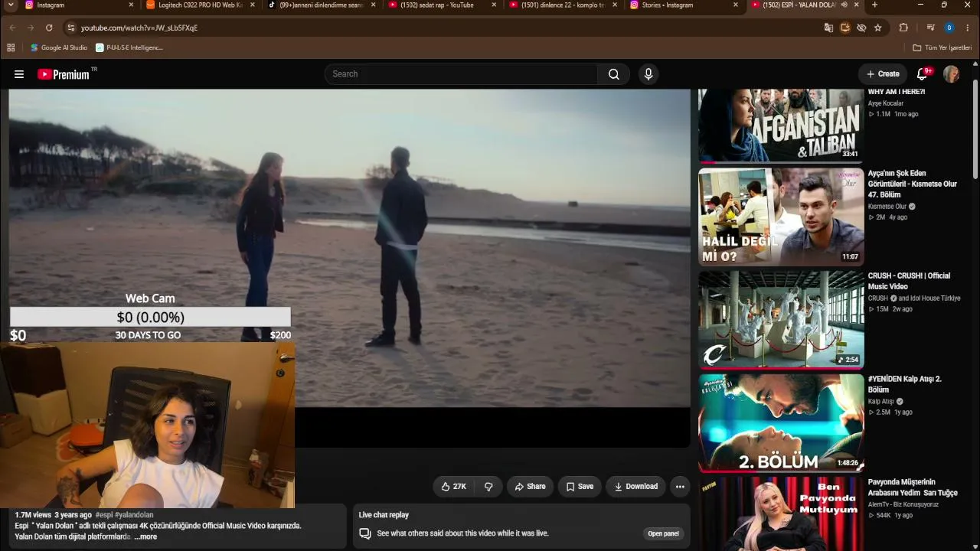This screenshot has width=980, height=551.
Task: View site information icon in address bar
Action: coord(70,28)
